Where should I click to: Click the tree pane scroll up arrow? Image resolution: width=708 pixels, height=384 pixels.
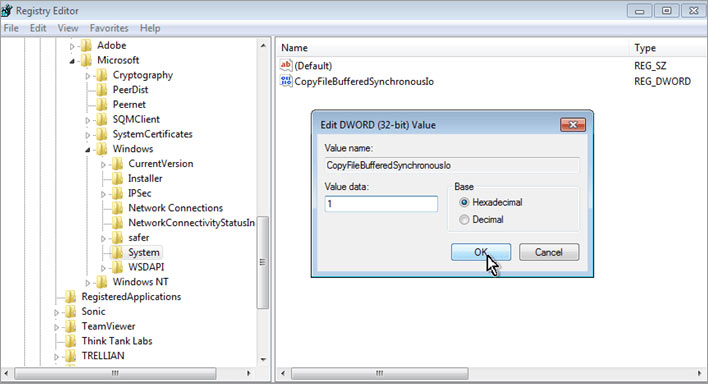263,46
